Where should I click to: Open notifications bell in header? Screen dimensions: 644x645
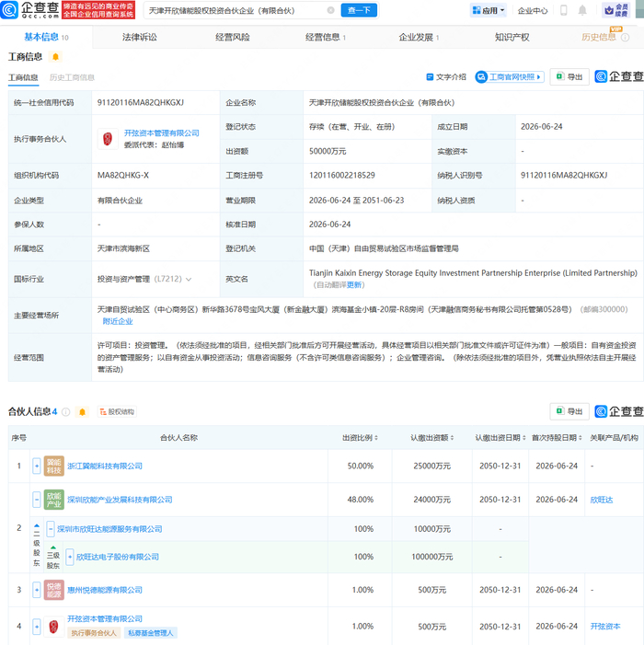pos(582,10)
